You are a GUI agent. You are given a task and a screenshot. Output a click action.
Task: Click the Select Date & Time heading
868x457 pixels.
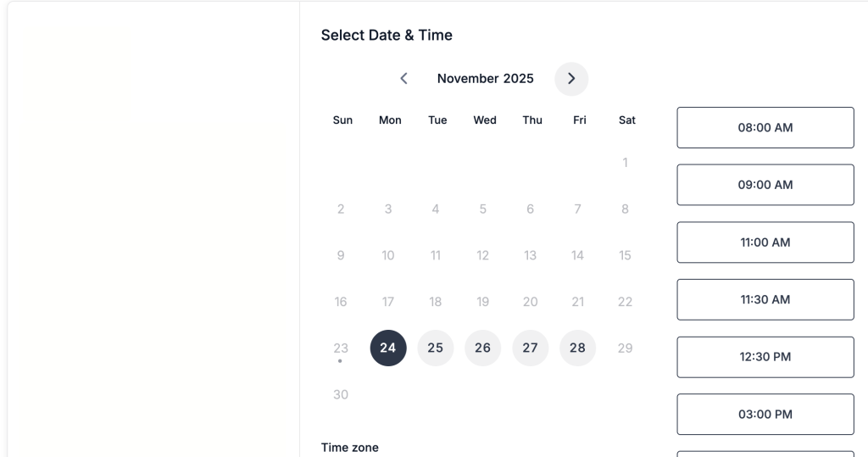click(x=387, y=36)
